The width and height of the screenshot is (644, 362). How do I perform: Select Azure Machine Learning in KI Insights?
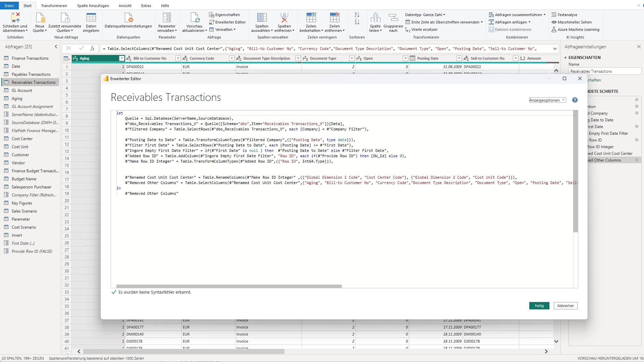(x=576, y=29)
